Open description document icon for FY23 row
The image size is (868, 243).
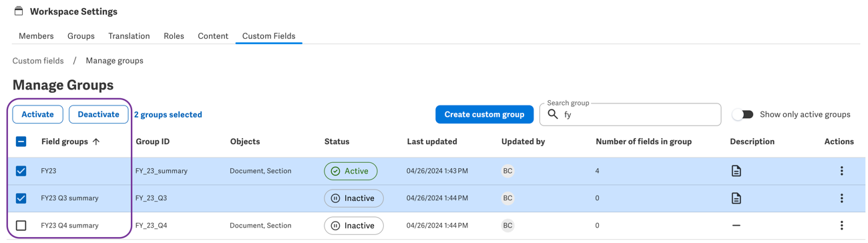point(736,171)
